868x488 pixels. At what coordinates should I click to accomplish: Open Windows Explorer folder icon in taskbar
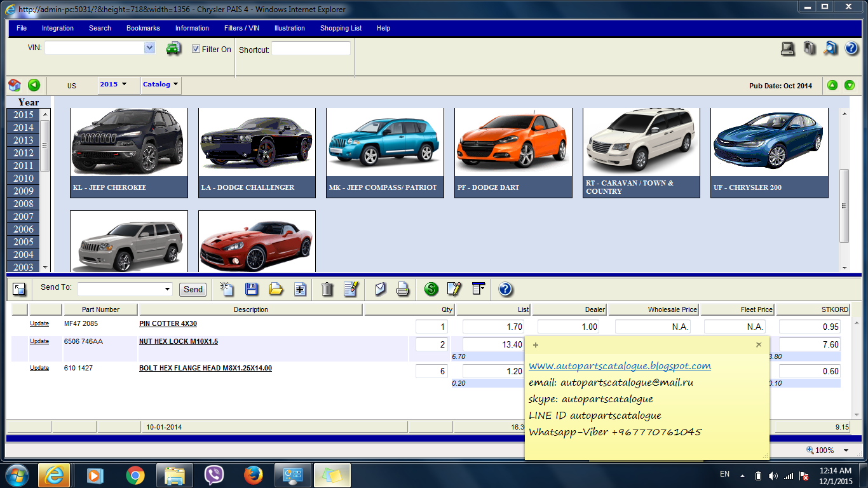(174, 475)
